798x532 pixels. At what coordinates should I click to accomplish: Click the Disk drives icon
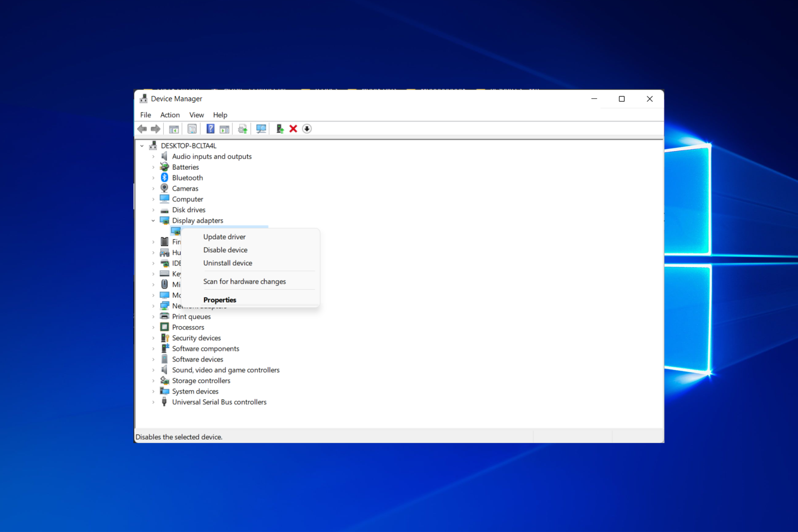coord(165,210)
